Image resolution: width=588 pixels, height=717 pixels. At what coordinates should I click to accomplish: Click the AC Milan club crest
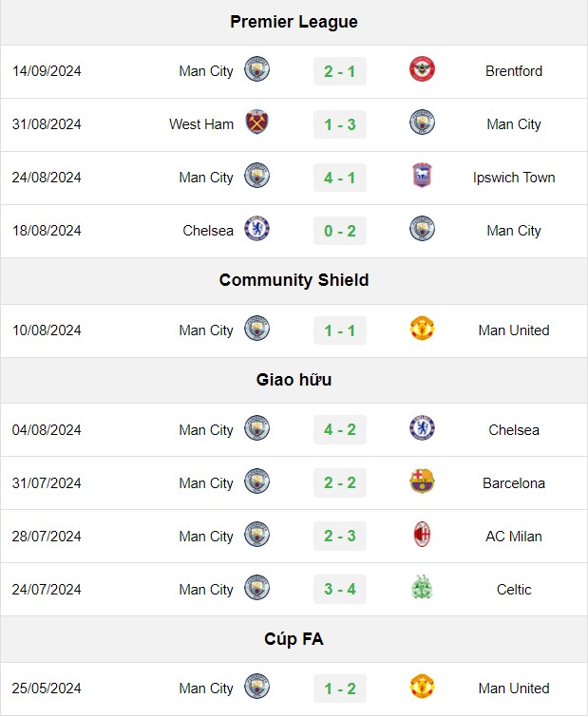(422, 534)
